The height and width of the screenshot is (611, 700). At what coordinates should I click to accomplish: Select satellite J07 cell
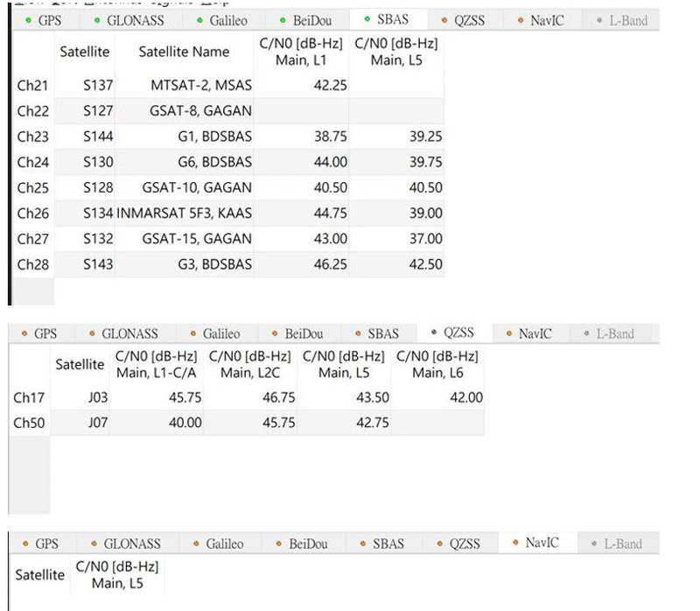(80, 423)
